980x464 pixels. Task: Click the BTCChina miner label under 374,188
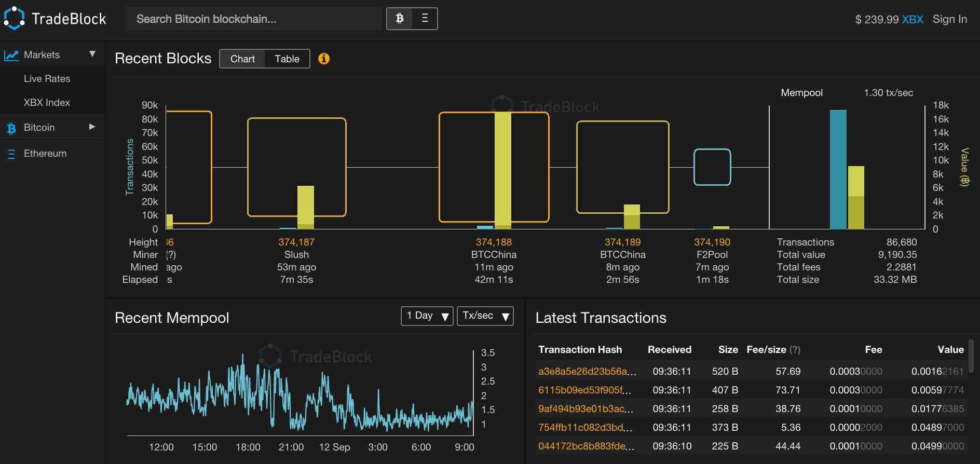[x=494, y=255]
